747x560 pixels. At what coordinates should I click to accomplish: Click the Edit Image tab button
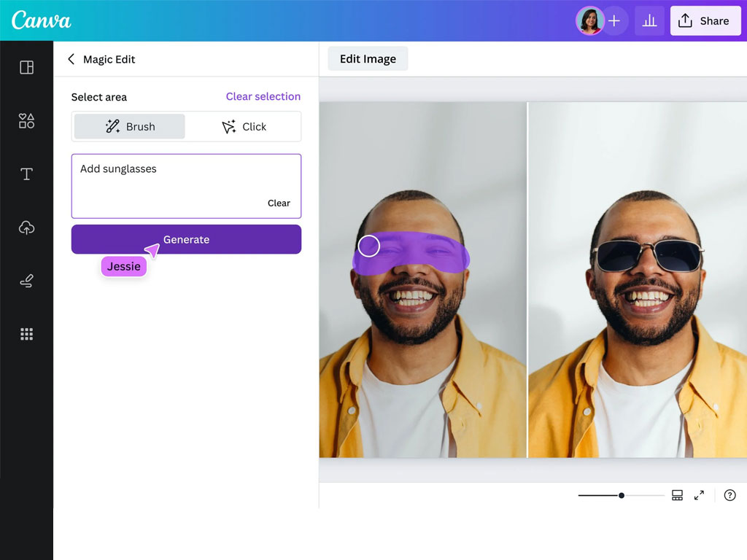[368, 59]
